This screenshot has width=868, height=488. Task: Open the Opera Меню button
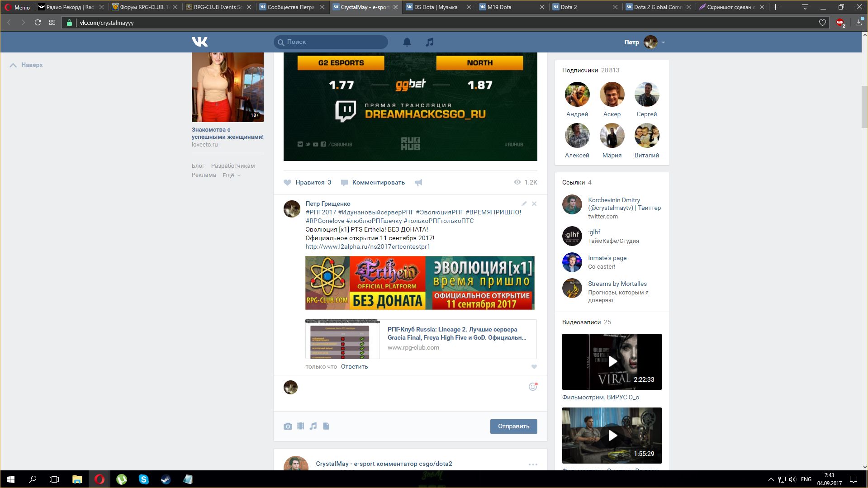[17, 7]
